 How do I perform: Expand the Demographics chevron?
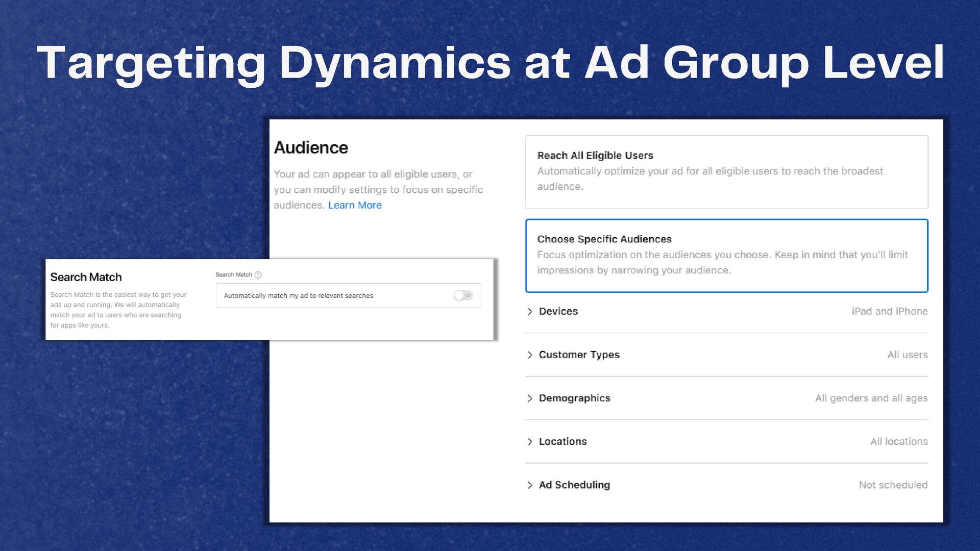pos(530,398)
